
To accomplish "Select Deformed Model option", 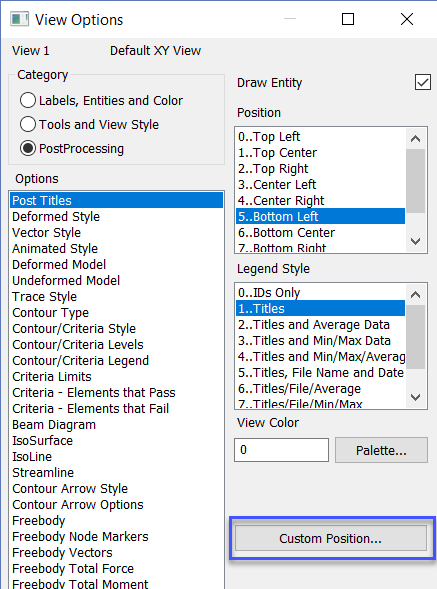I will coord(116,264).
